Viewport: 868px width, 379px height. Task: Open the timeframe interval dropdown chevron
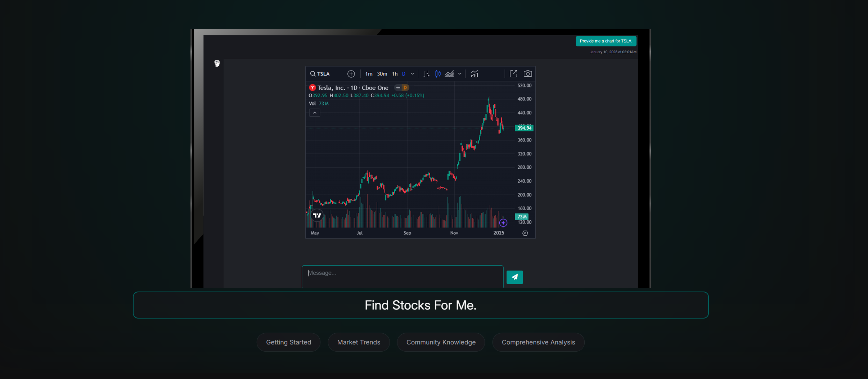click(x=412, y=73)
